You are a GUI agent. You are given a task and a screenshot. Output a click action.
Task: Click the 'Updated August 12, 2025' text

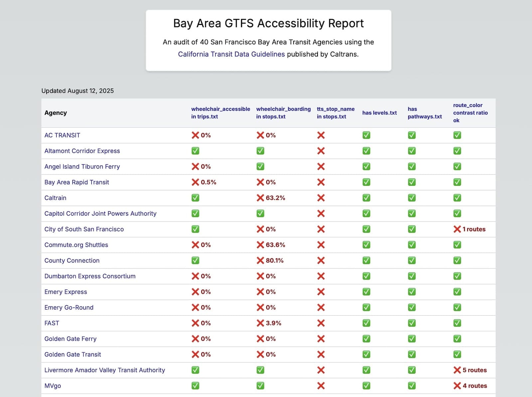77,91
